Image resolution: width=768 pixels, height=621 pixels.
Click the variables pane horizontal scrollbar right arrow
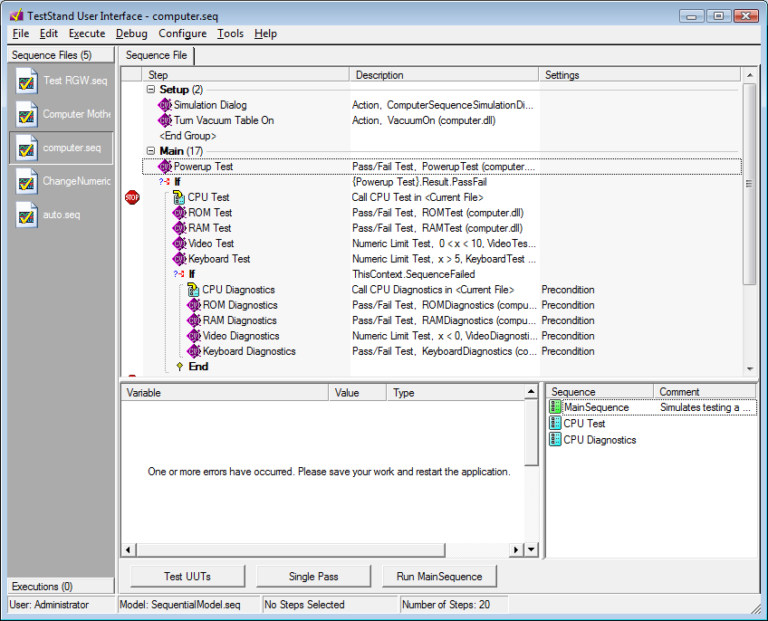517,549
